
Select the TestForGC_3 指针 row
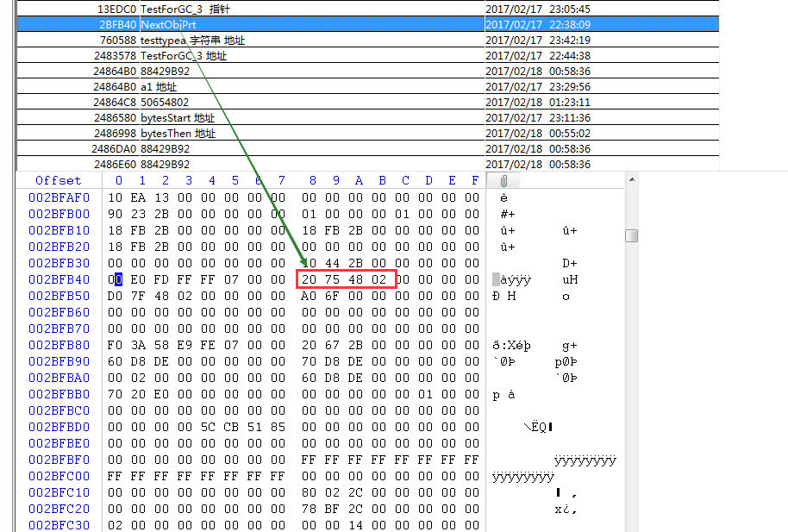click(x=368, y=9)
